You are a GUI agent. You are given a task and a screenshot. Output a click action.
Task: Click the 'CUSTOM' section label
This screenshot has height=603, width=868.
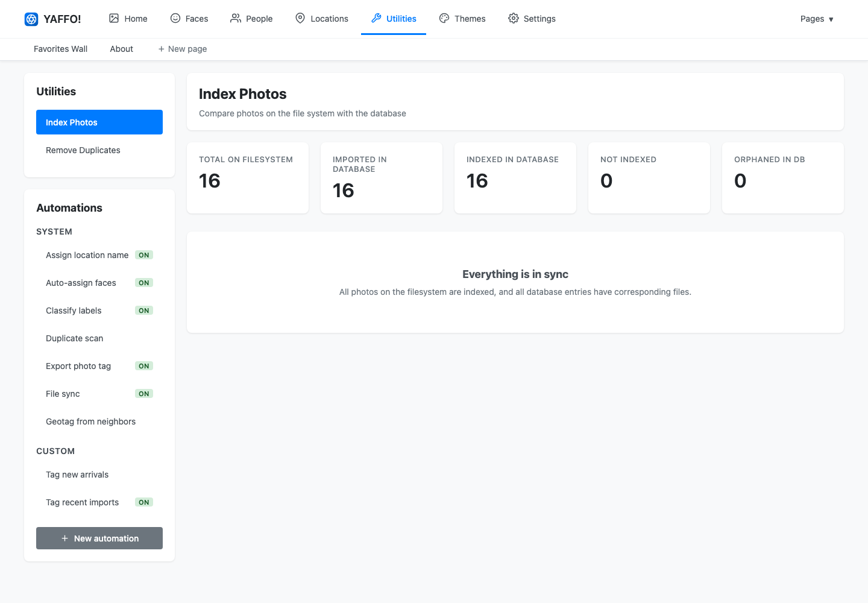(x=55, y=451)
